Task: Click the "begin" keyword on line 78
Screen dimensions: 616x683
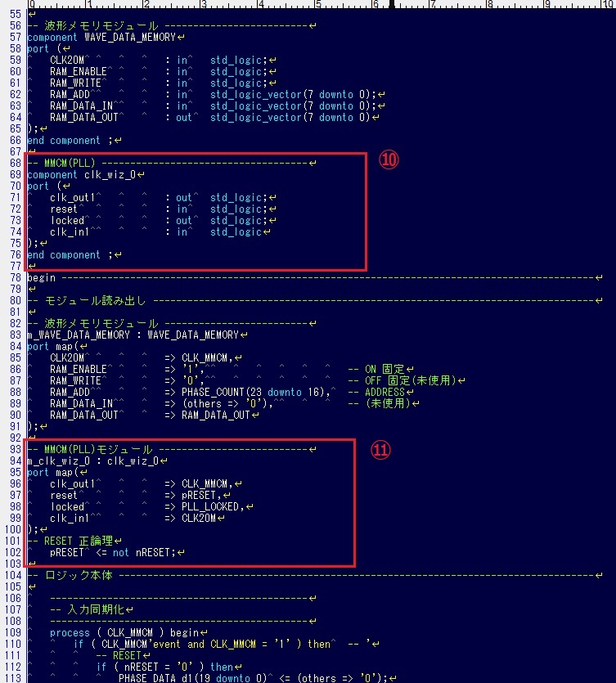Action: [x=41, y=277]
